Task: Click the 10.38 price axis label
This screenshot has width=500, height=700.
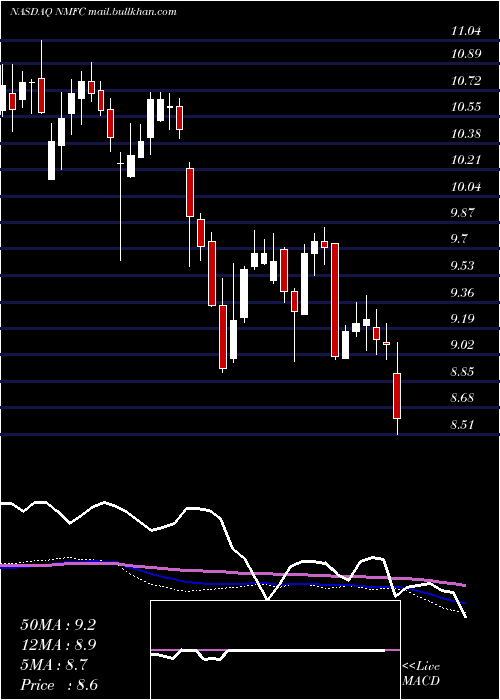Action: [x=466, y=133]
